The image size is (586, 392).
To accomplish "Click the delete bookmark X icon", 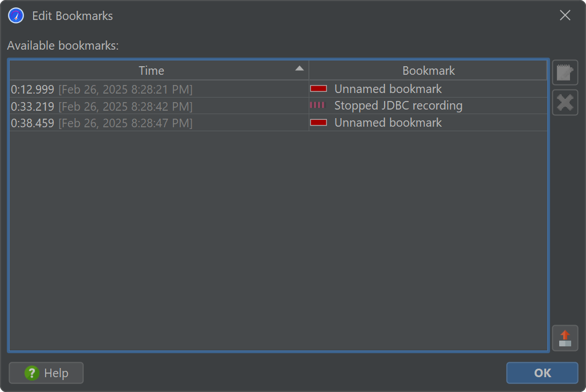I will 565,103.
